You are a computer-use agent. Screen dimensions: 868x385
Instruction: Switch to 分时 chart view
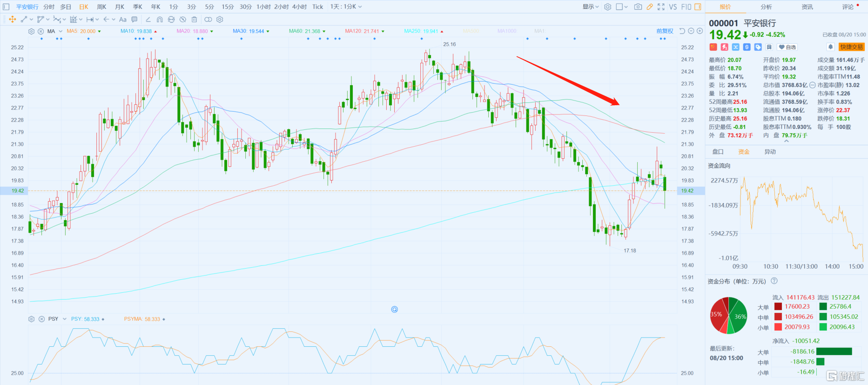(x=49, y=7)
